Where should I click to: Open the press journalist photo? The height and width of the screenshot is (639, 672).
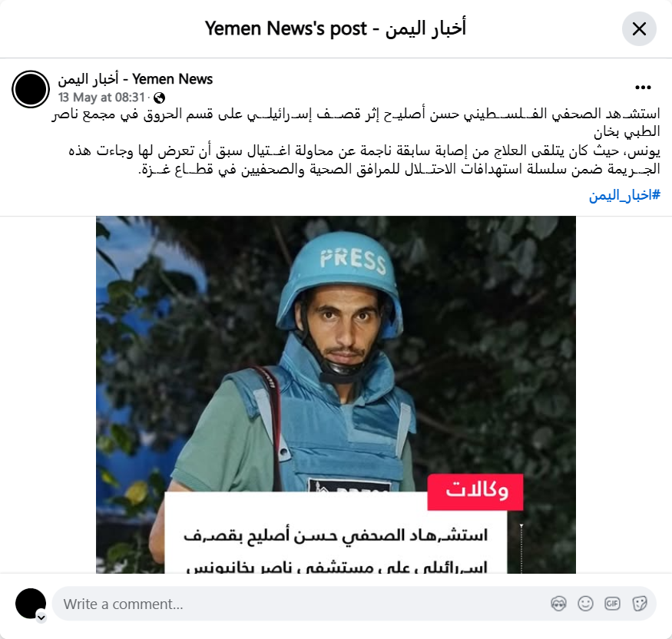click(x=336, y=395)
